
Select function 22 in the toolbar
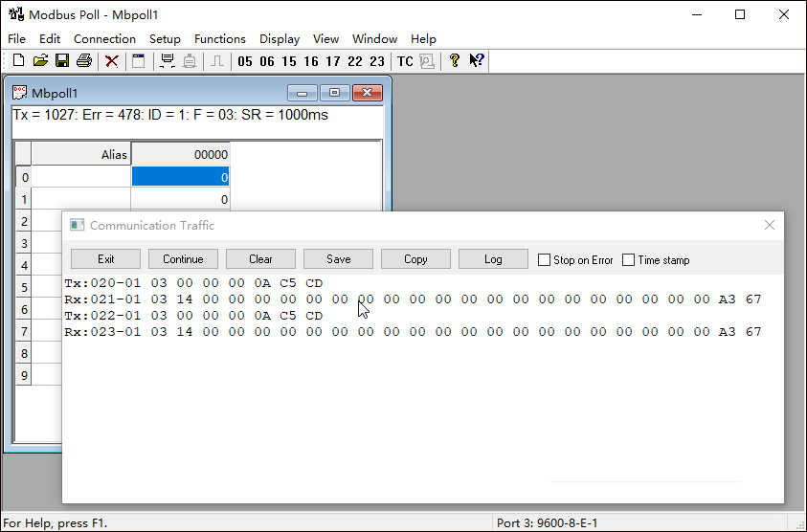[x=355, y=61]
